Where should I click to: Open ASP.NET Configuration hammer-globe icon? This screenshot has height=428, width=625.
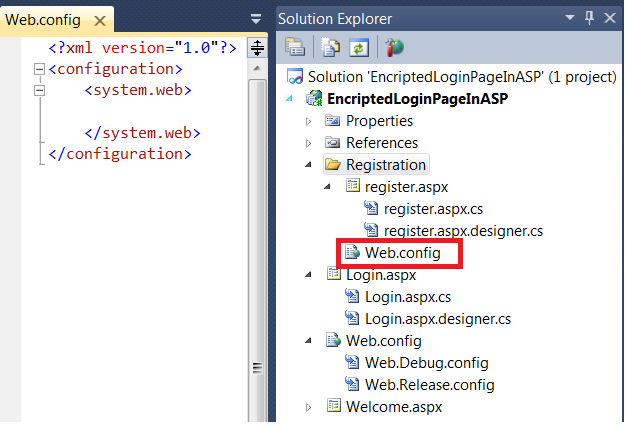(394, 48)
